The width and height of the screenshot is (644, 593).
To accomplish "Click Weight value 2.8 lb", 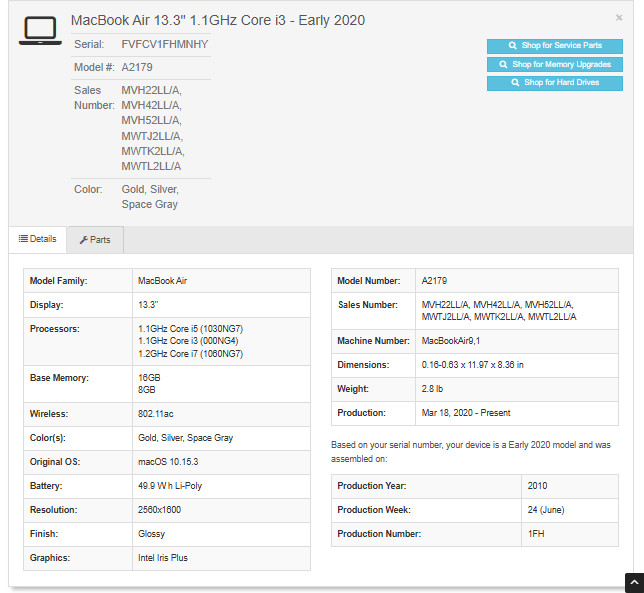I will click(432, 389).
